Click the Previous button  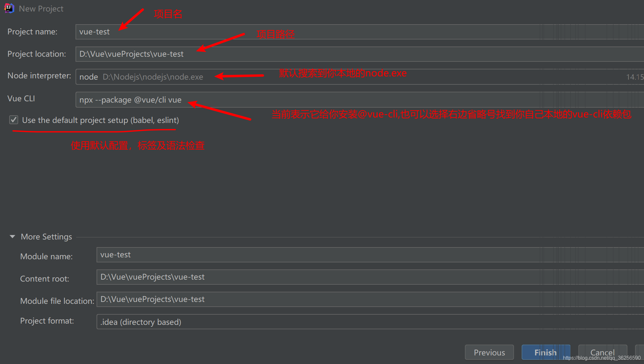coord(489,352)
